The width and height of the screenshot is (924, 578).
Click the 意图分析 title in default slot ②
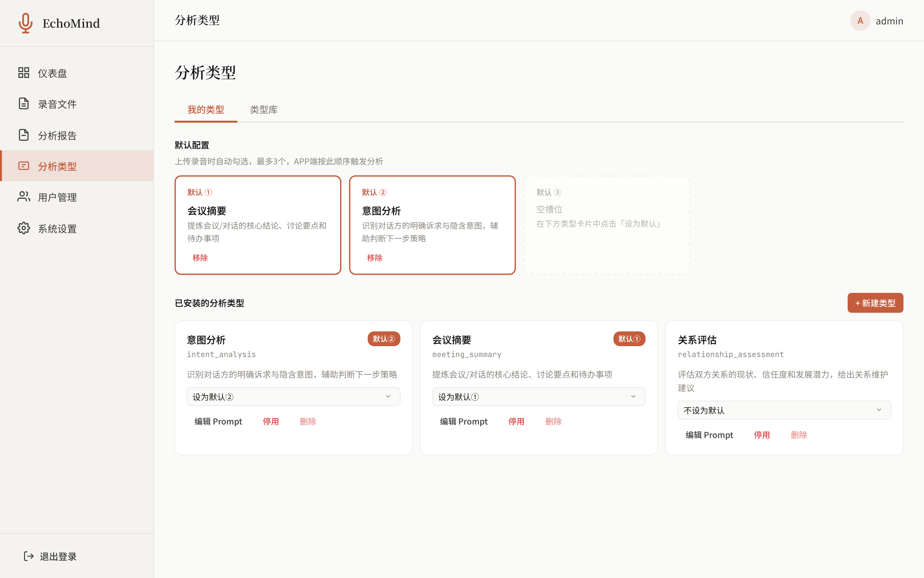tap(381, 211)
